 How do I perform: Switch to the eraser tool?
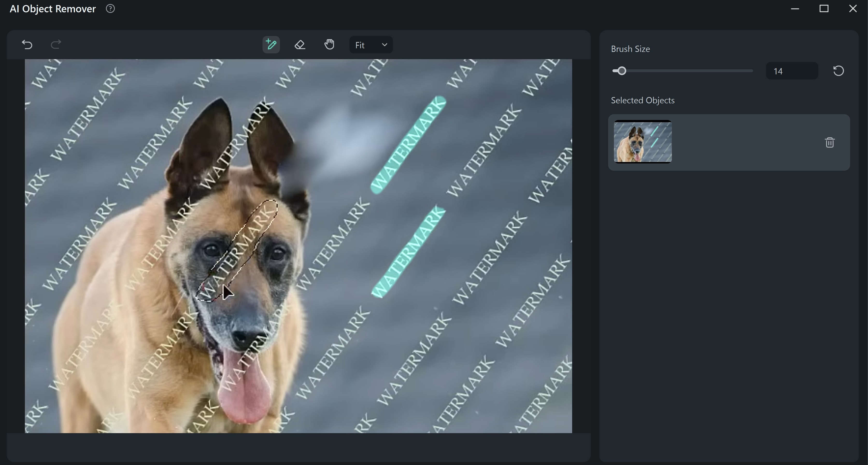[300, 44]
